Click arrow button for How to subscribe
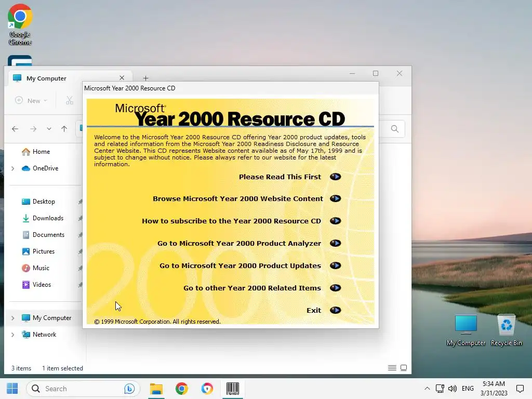Viewport: 532px width, 399px height. coord(335,221)
